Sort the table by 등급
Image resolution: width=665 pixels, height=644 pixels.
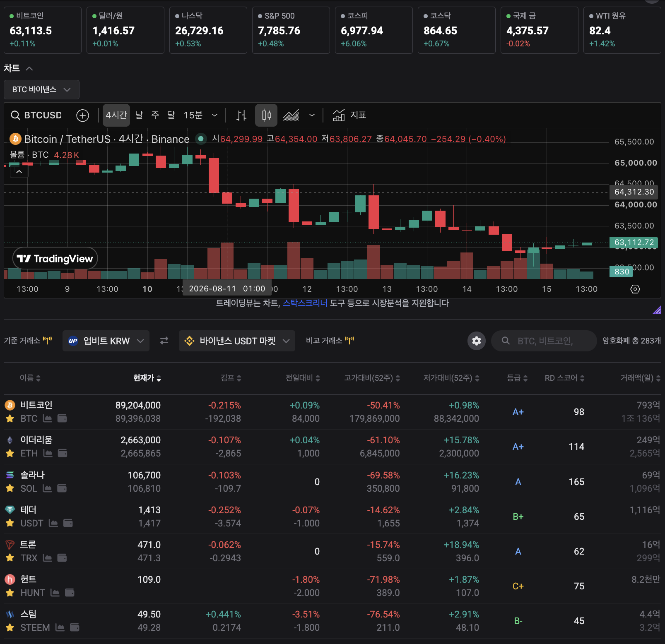click(517, 378)
